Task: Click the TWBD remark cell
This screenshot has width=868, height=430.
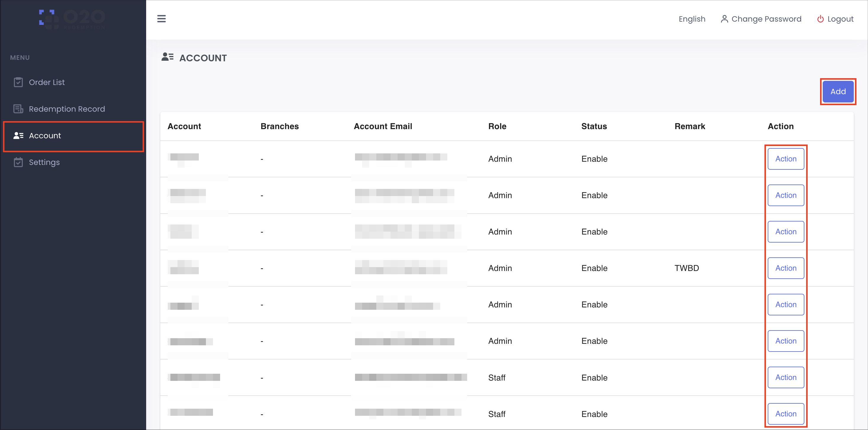Action: 686,268
